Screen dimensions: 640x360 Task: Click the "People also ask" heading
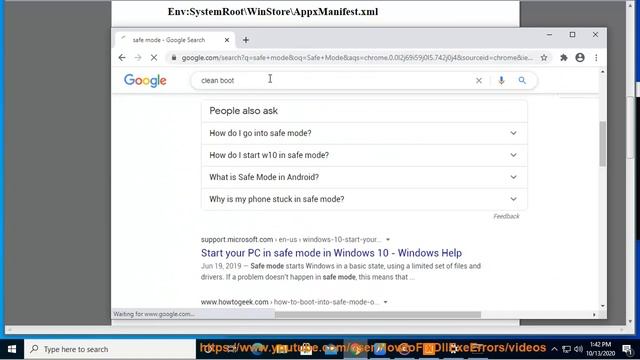(x=243, y=111)
